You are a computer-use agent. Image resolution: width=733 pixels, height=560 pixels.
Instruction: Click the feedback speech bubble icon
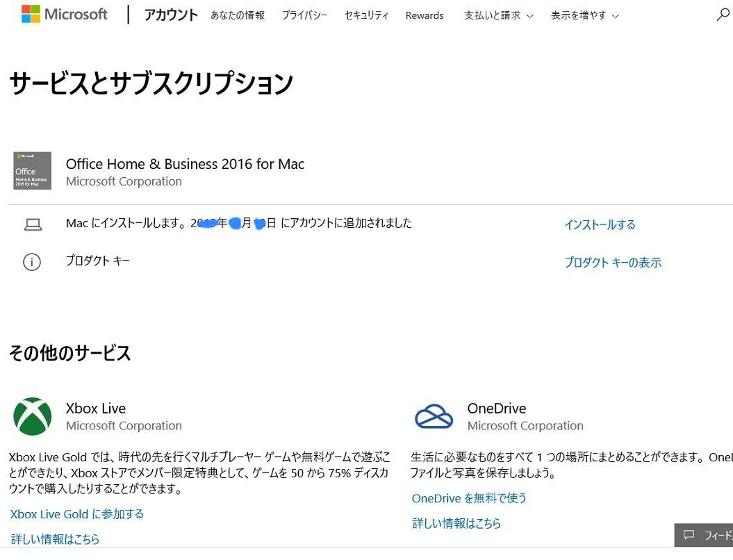(x=689, y=535)
